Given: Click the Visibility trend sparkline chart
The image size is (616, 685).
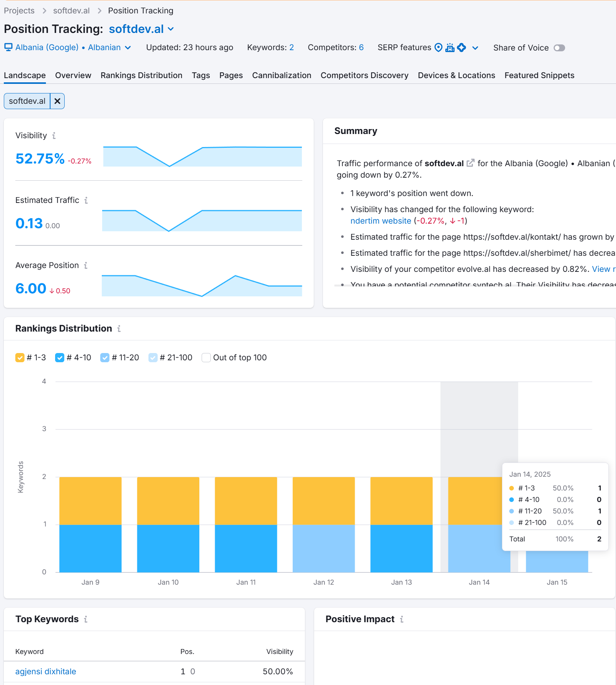Looking at the screenshot, I should [x=202, y=156].
